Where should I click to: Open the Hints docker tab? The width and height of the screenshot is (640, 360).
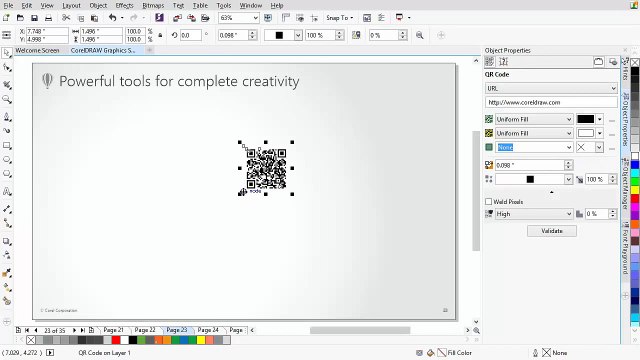tap(625, 69)
